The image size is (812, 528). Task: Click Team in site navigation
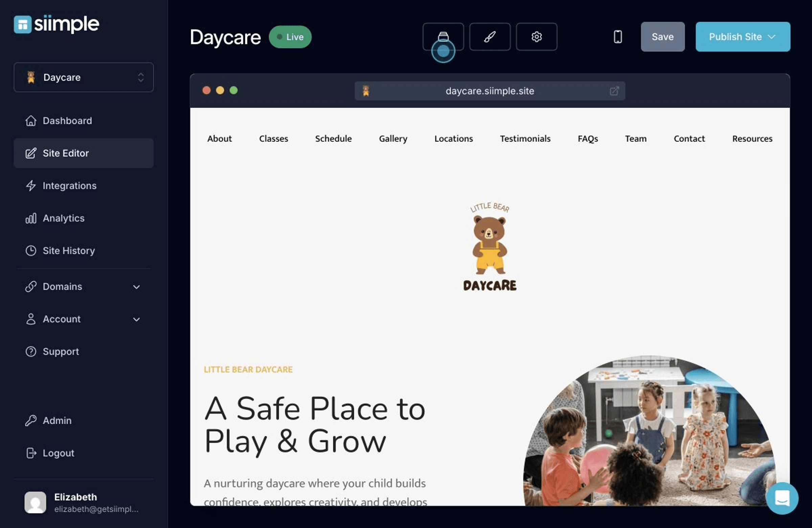(x=636, y=138)
